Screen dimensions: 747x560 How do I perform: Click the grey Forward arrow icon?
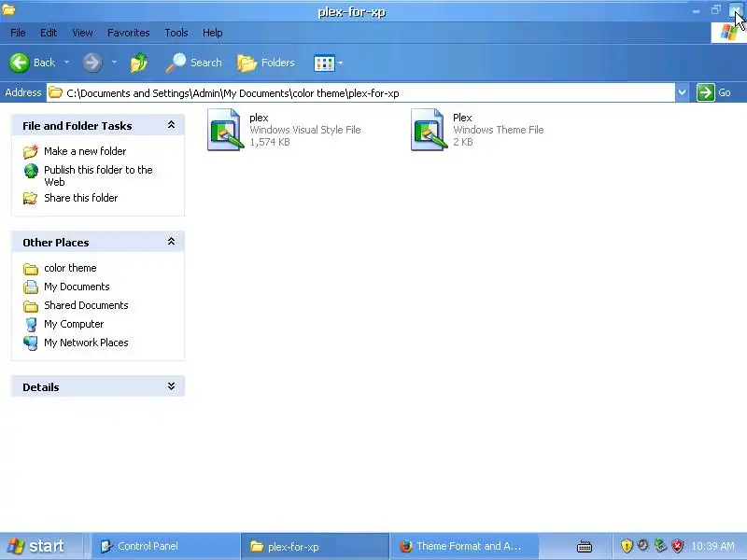[x=92, y=63]
